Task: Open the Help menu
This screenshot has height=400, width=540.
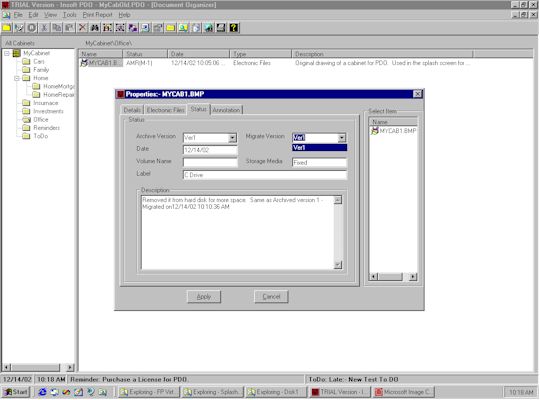Action: (124, 15)
